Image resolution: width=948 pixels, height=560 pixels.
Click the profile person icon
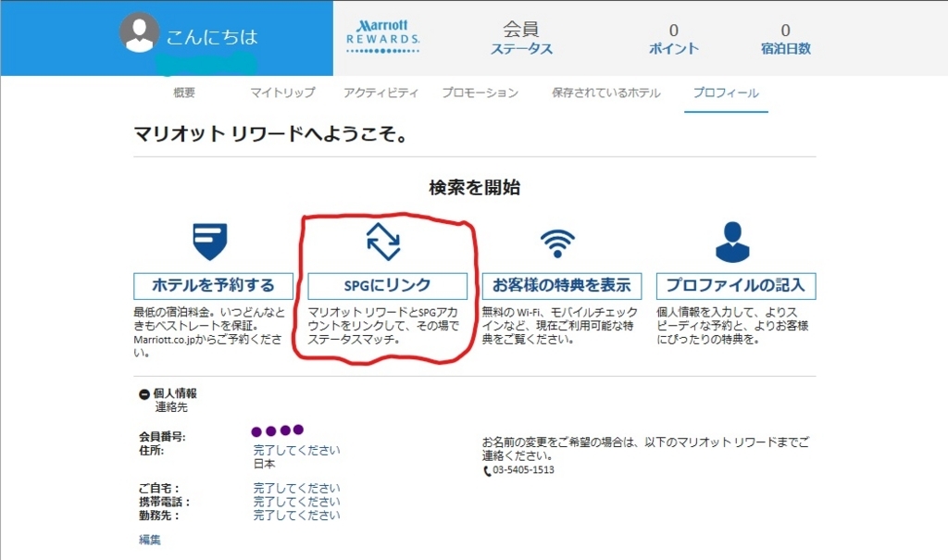pos(732,242)
